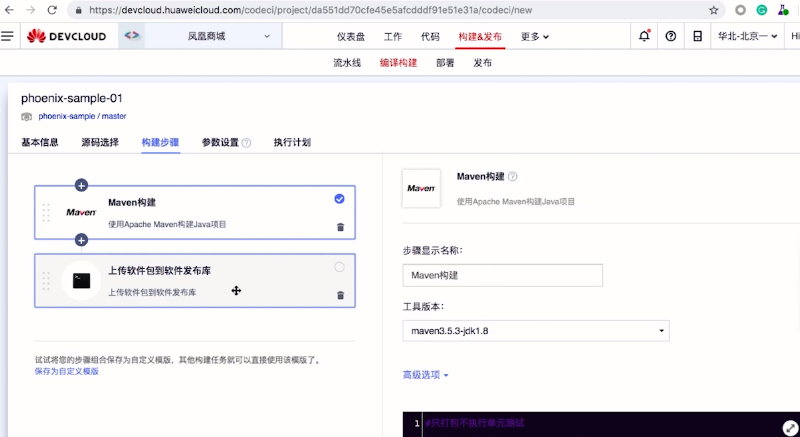Click the terminal icon of upload step
The width and height of the screenshot is (800, 437).
click(x=81, y=280)
